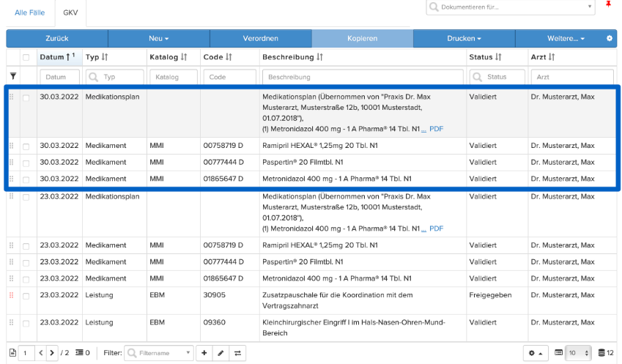Check the 23.03.2022 Medikationsplan row checkbox
Image resolution: width=622 pixels, height=364 pixels.
[26, 197]
